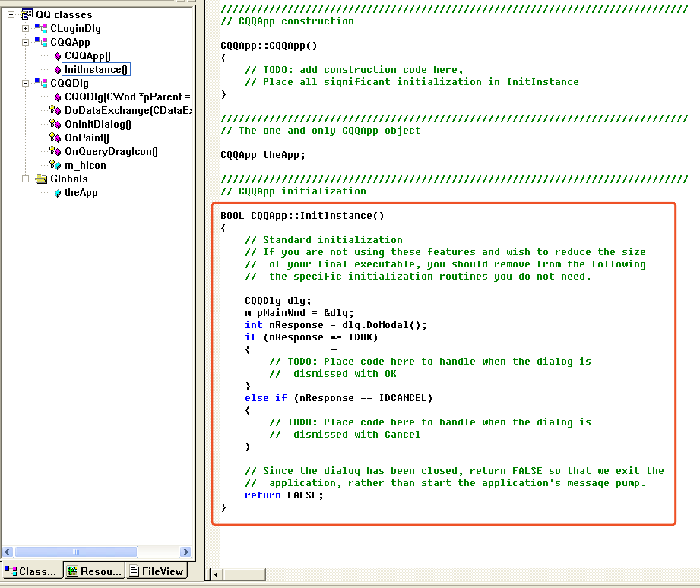Click the 'm_pMainWnd = &dlg;' code line
Viewport: 700px width, 588px height.
click(x=299, y=313)
